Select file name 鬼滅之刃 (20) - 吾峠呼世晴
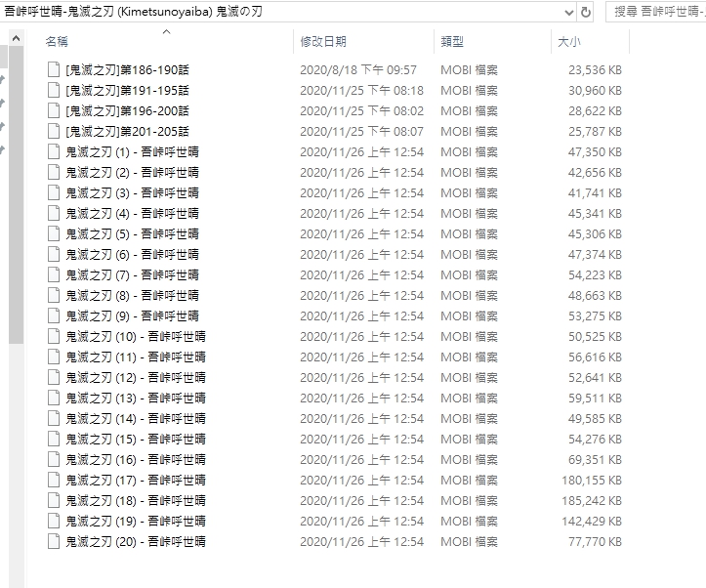This screenshot has height=588, width=706. [136, 542]
